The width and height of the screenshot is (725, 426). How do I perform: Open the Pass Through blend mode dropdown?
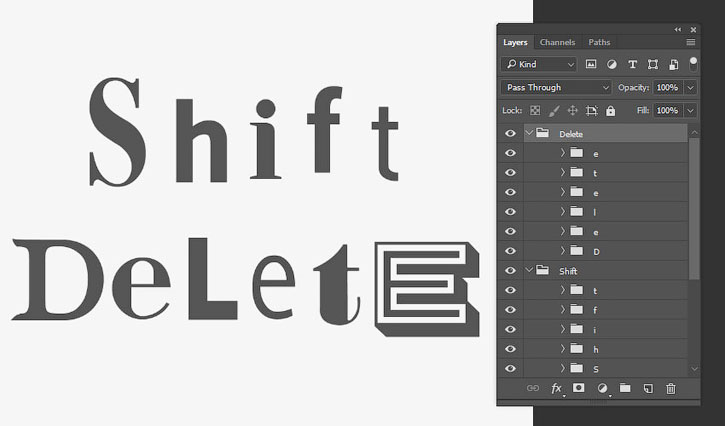pyautogui.click(x=556, y=87)
